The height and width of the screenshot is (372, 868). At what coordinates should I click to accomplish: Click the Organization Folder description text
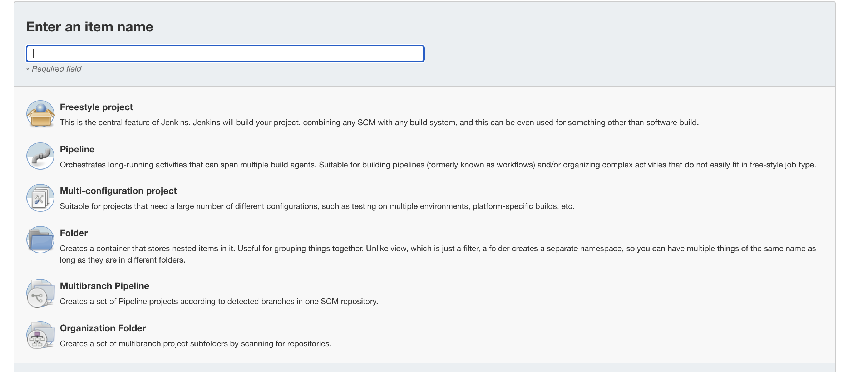tap(195, 344)
